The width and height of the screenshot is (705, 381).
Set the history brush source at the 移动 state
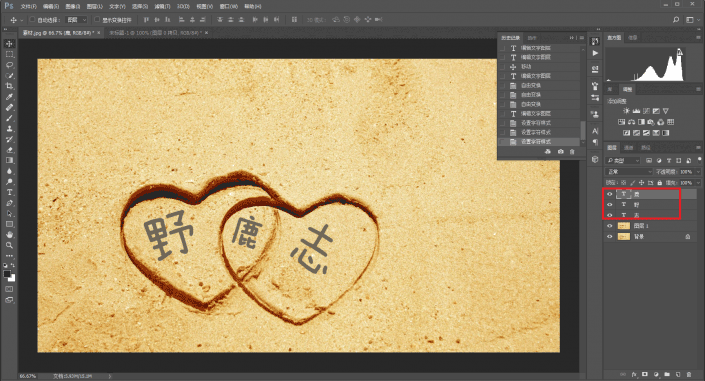[x=502, y=67]
